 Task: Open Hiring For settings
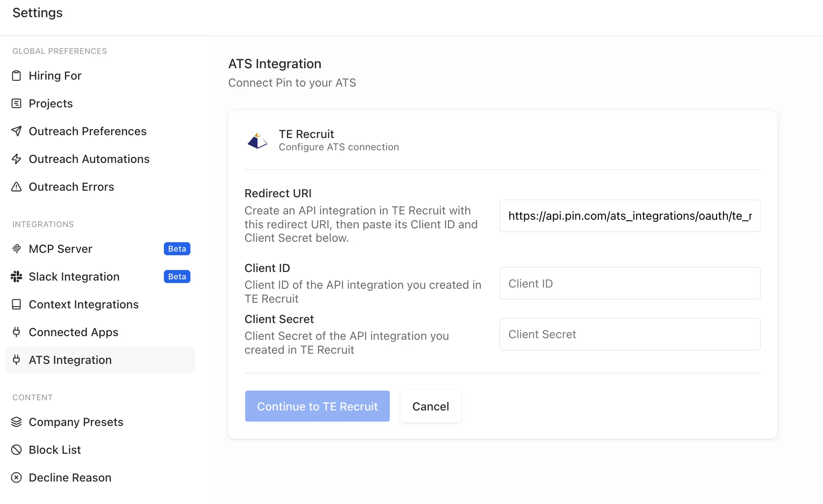point(101,76)
